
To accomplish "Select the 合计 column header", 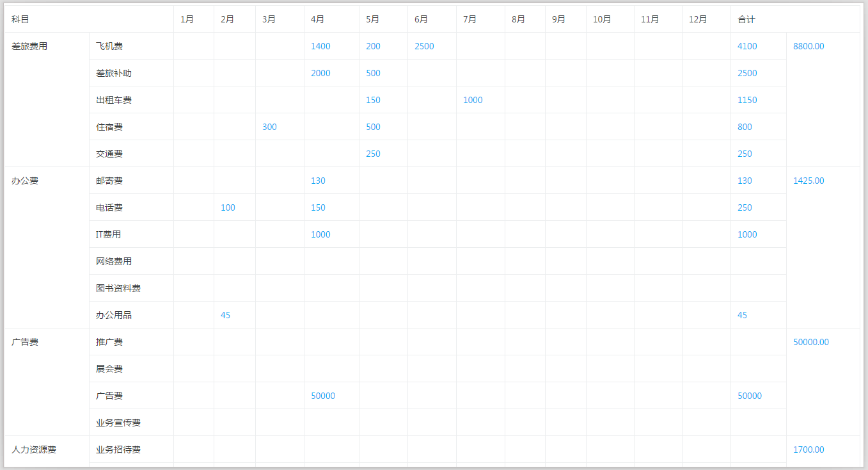I will coord(746,19).
